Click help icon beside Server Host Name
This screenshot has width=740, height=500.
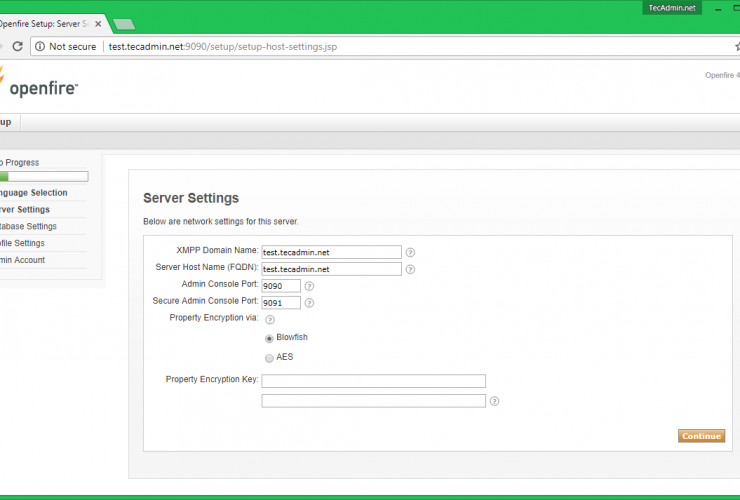[410, 270]
